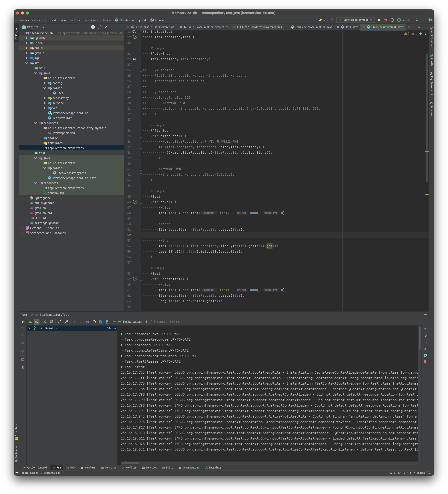448x494 pixels.
Task: Clear all console output with trash icon
Action: pos(425,361)
